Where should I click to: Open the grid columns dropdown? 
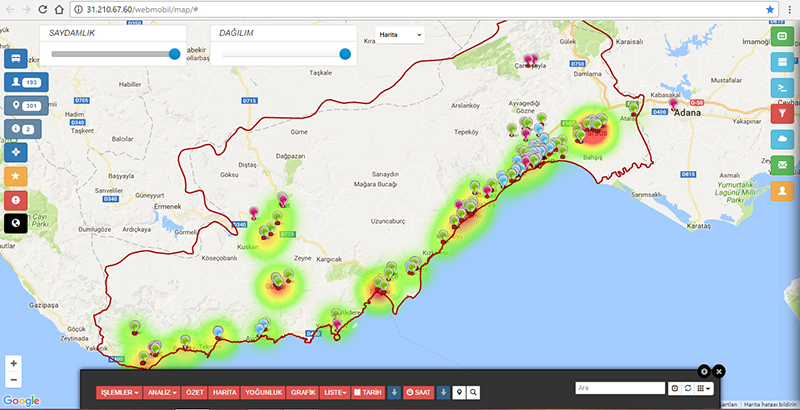(704, 388)
